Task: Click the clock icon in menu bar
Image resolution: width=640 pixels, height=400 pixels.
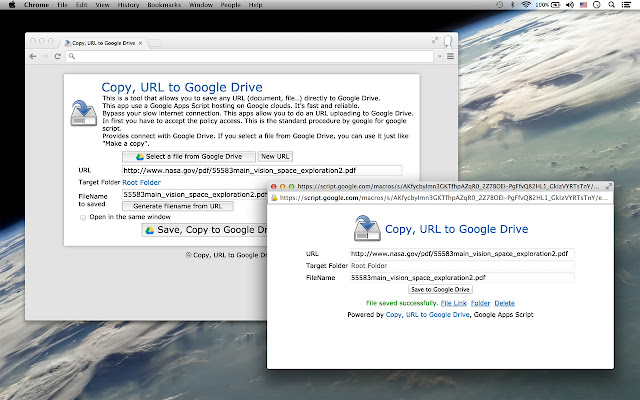Action: tap(597, 4)
